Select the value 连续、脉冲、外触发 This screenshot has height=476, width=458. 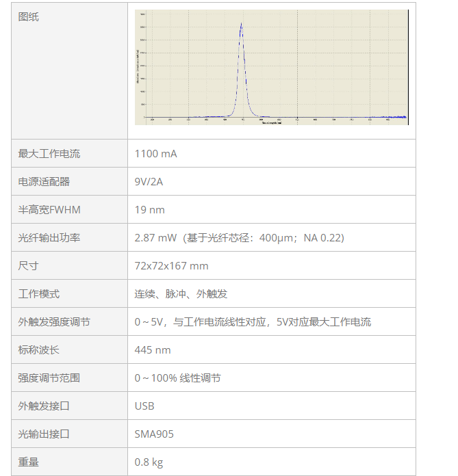pyautogui.click(x=181, y=294)
